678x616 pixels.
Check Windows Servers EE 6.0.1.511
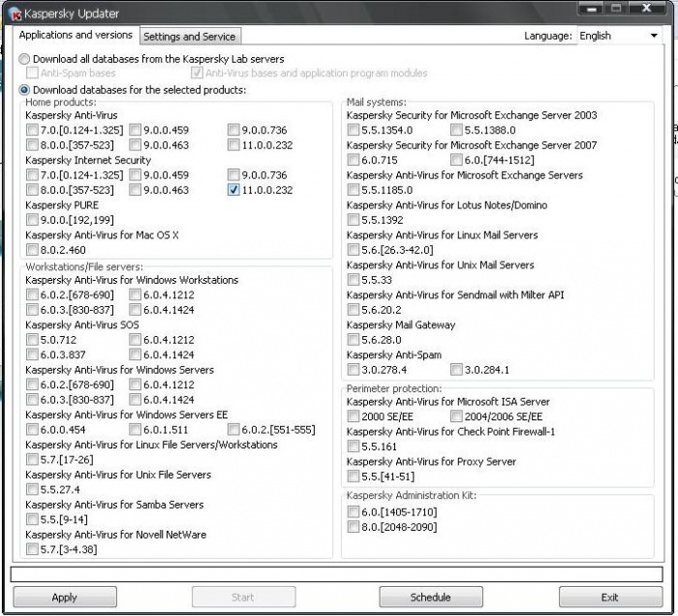coord(135,430)
